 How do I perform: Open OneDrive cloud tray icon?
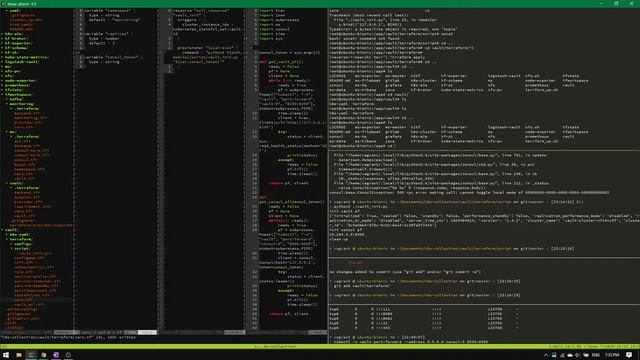coord(570,355)
